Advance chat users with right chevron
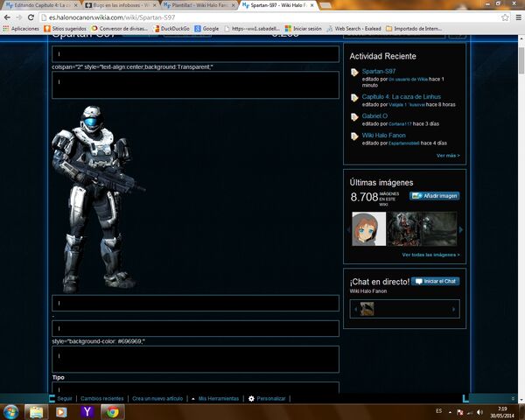Image resolution: width=525 pixels, height=420 pixels. tap(453, 309)
